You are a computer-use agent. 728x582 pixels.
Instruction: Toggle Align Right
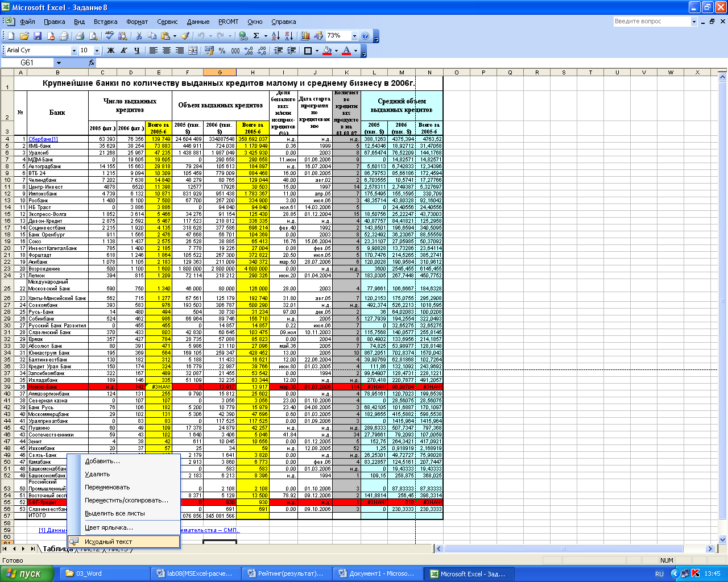pos(179,51)
